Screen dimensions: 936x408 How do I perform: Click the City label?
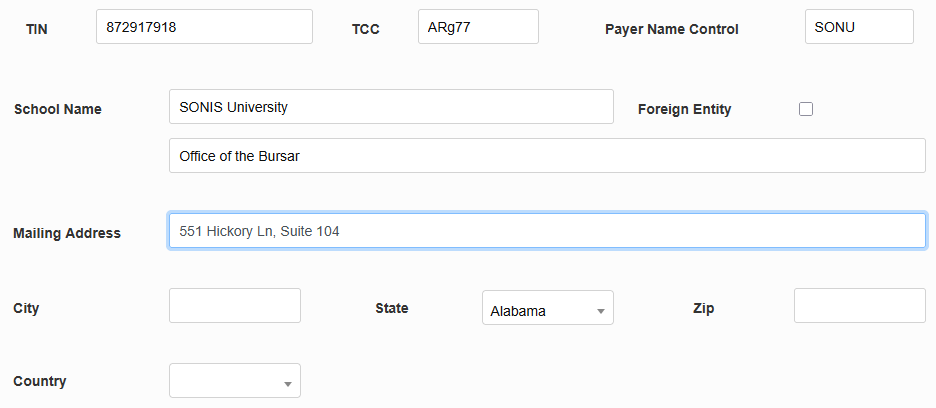click(26, 308)
